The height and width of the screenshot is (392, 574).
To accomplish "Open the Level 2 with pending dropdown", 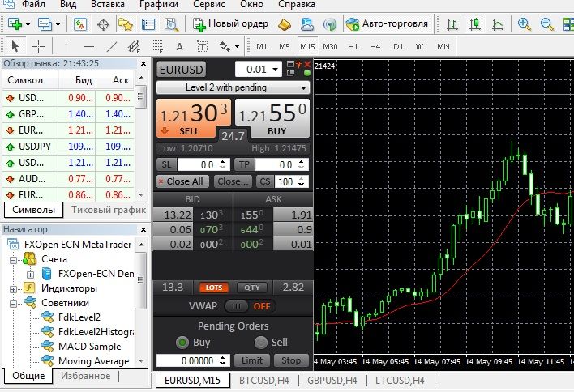I will point(233,87).
